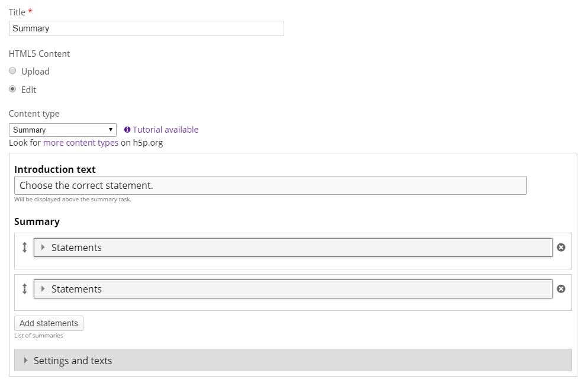Focus the Title input field
Viewport: 588px width, 389px height.
point(146,28)
